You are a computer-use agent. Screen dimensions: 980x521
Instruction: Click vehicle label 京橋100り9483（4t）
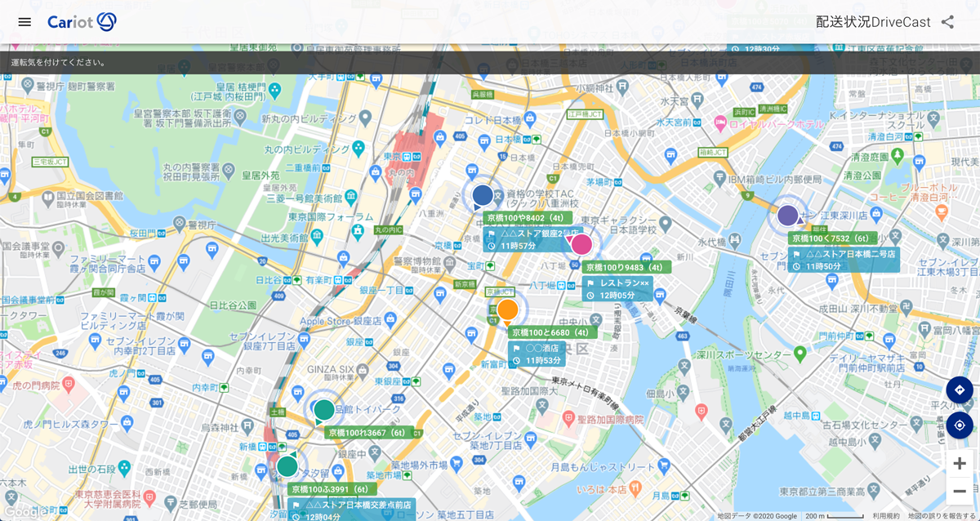pyautogui.click(x=627, y=267)
